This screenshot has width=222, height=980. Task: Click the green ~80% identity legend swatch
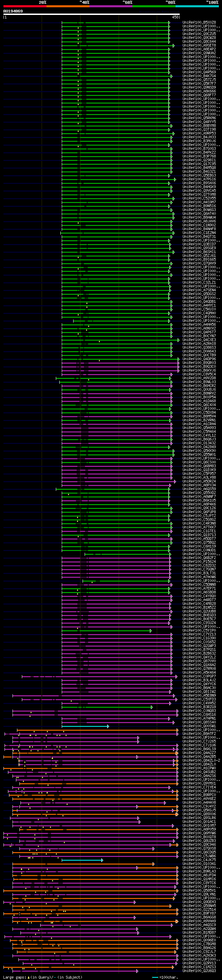(x=154, y=6)
